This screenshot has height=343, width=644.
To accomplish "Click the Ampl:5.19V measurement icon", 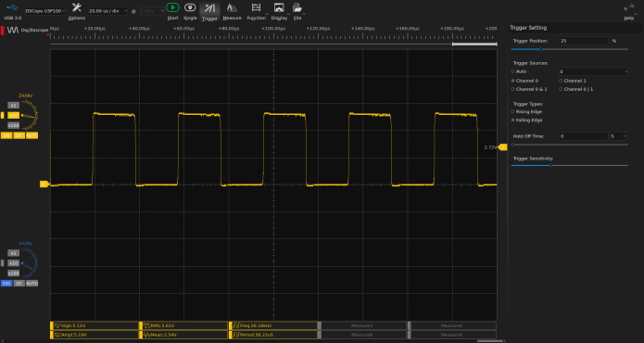I will coord(57,335).
